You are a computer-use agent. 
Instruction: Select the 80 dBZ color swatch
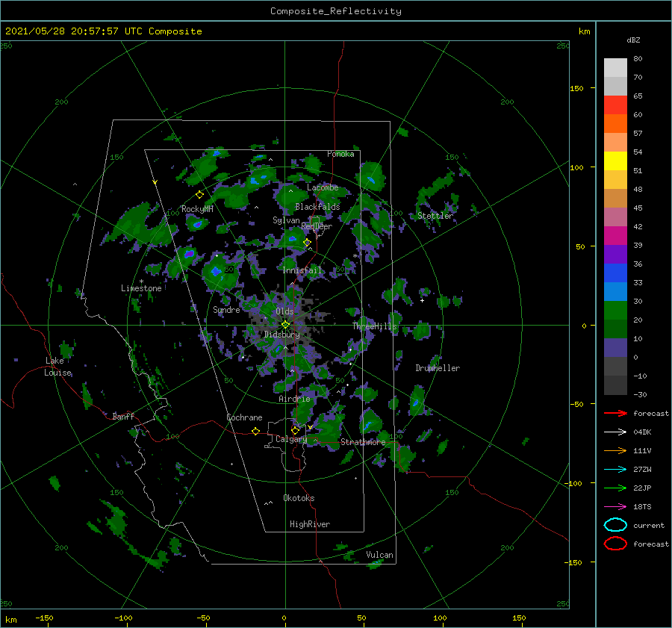pos(615,67)
